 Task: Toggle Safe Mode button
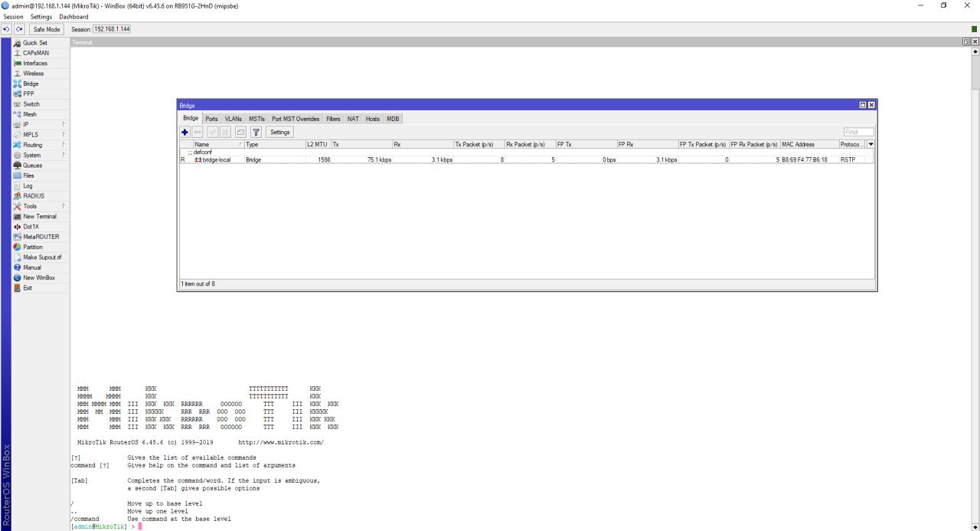tap(47, 29)
